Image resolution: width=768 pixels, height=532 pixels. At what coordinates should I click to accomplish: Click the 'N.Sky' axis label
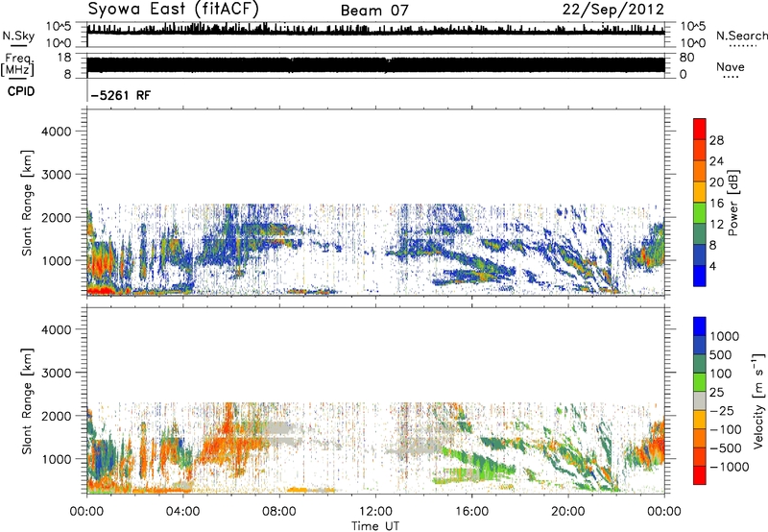point(18,36)
